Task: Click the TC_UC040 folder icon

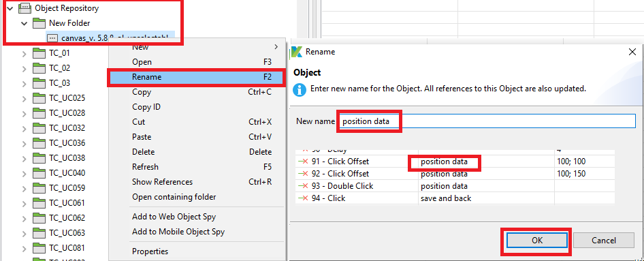Action: pyautogui.click(x=39, y=173)
